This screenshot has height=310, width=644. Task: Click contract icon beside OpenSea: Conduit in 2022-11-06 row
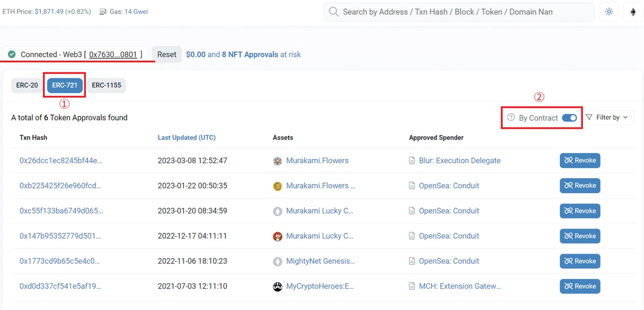tap(412, 262)
